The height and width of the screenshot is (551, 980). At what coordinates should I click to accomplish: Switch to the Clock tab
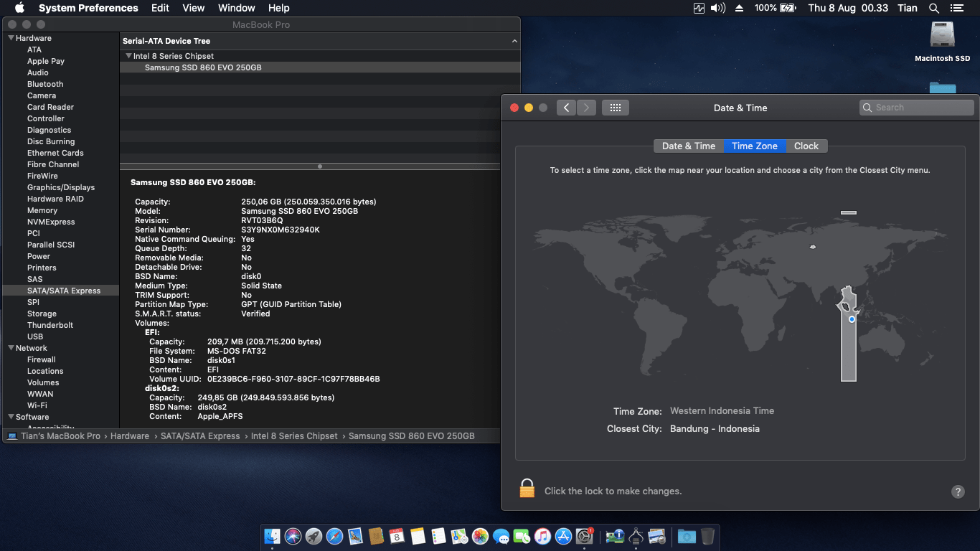tap(806, 146)
